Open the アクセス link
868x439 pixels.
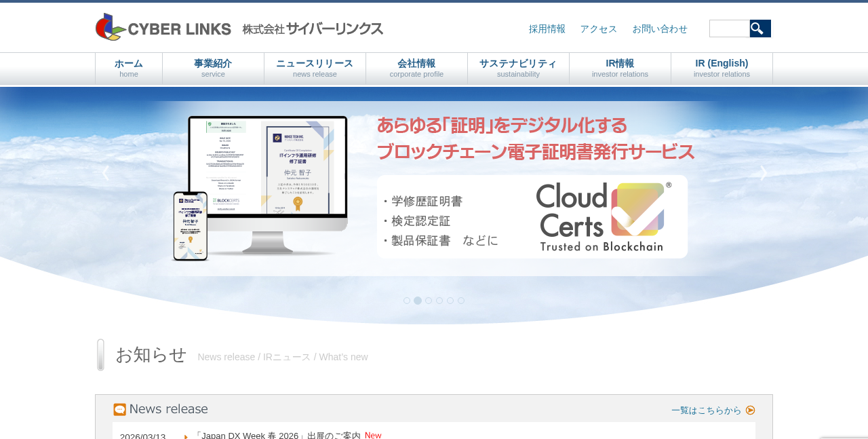[x=599, y=29]
